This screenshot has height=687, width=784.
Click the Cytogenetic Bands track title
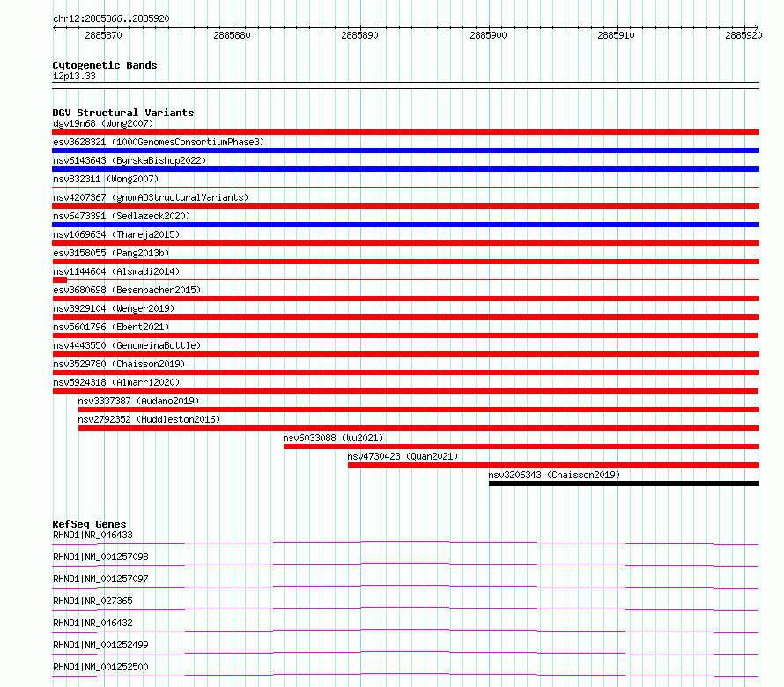[x=105, y=65]
